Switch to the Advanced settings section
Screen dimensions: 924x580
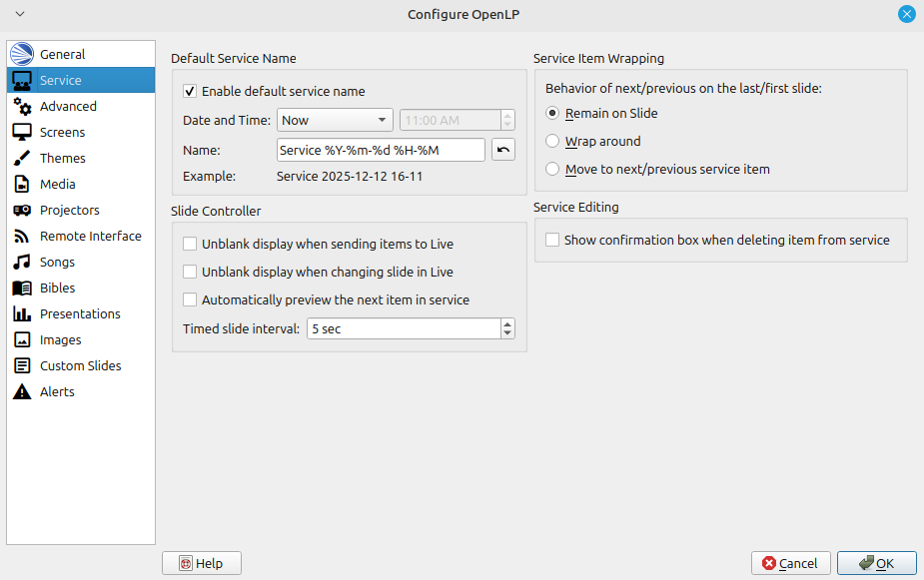click(x=68, y=107)
